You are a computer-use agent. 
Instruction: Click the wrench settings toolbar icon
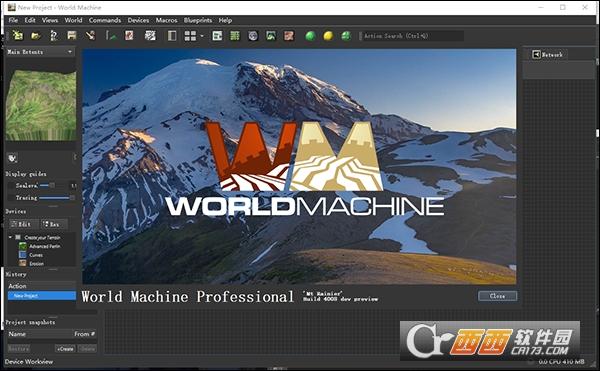coord(90,36)
